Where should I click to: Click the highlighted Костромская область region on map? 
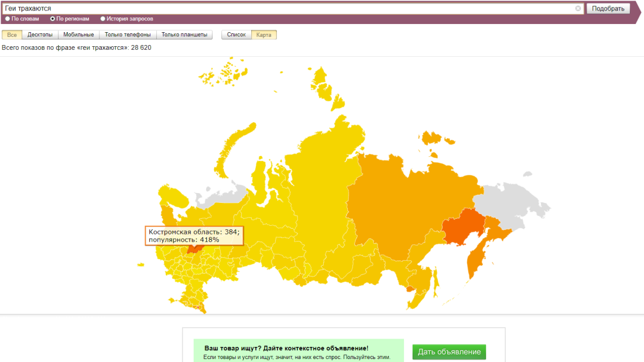point(195,249)
